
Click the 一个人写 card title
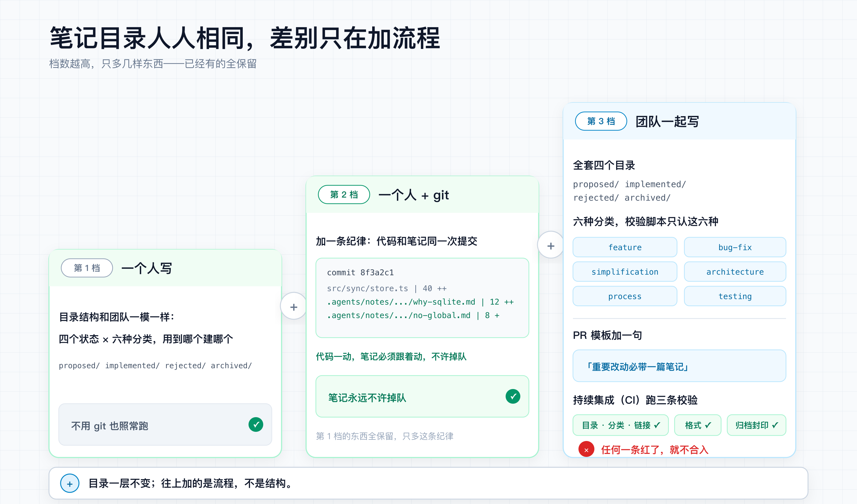click(x=147, y=268)
